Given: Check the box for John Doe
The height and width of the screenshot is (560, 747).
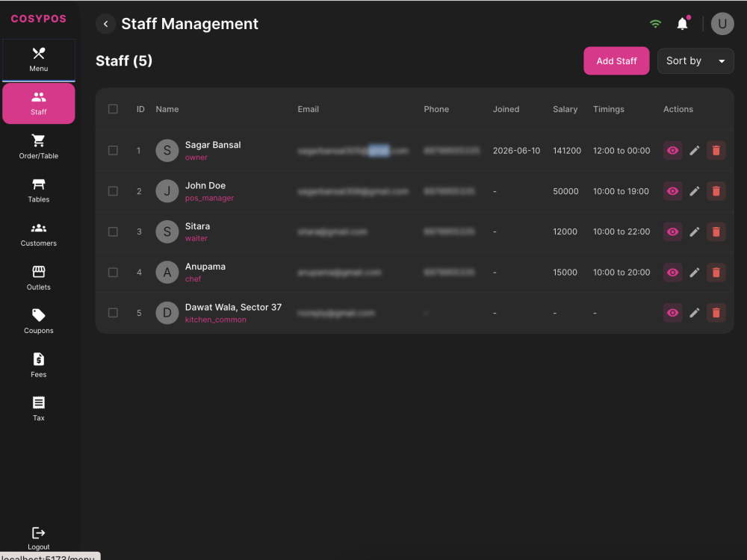Looking at the screenshot, I should pos(113,191).
